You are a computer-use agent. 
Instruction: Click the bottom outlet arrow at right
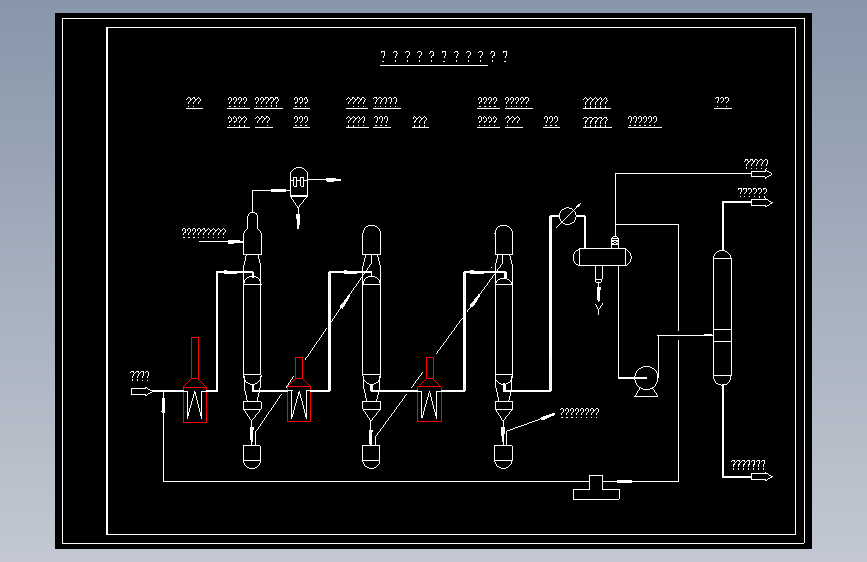761,477
